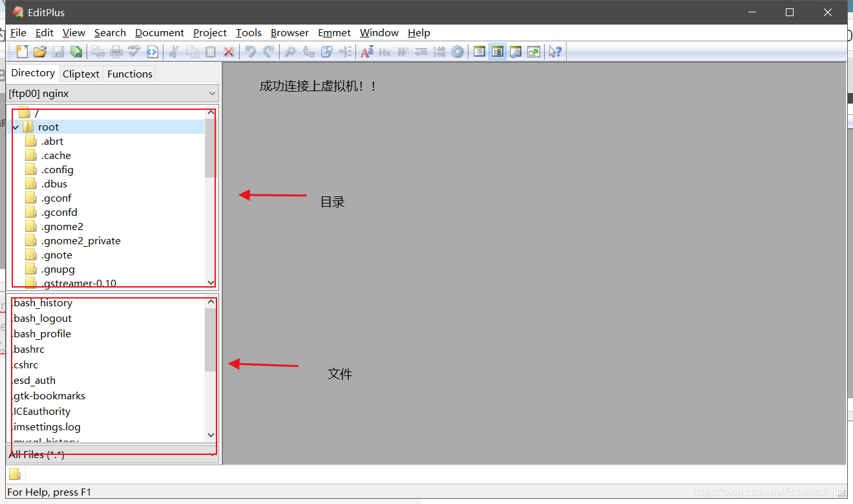Open the Tools menu
This screenshot has height=504, width=853.
pyautogui.click(x=249, y=32)
